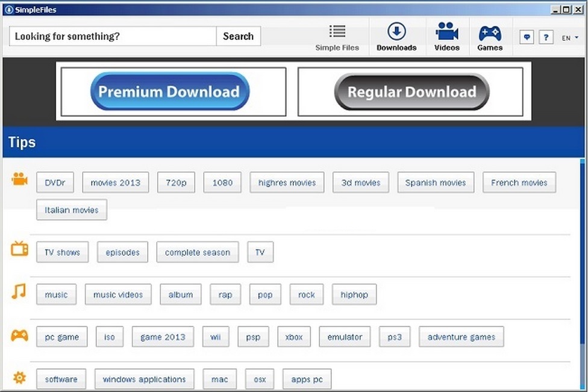Open the Simple Files list view
This screenshot has height=392, width=588.
tap(337, 37)
